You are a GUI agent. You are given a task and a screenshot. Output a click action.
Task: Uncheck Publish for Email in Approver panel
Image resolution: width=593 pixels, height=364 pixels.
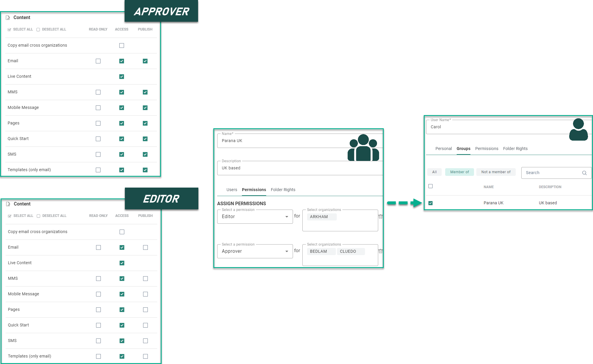tap(145, 61)
